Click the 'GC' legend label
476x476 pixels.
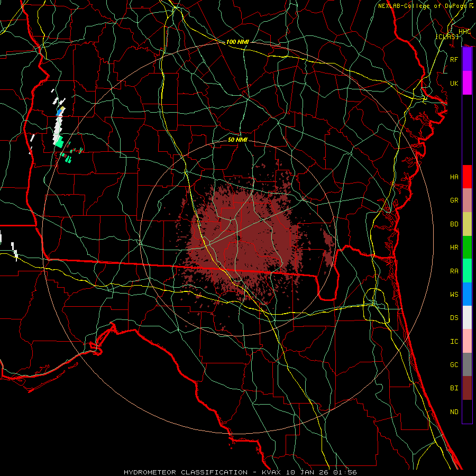click(454, 365)
